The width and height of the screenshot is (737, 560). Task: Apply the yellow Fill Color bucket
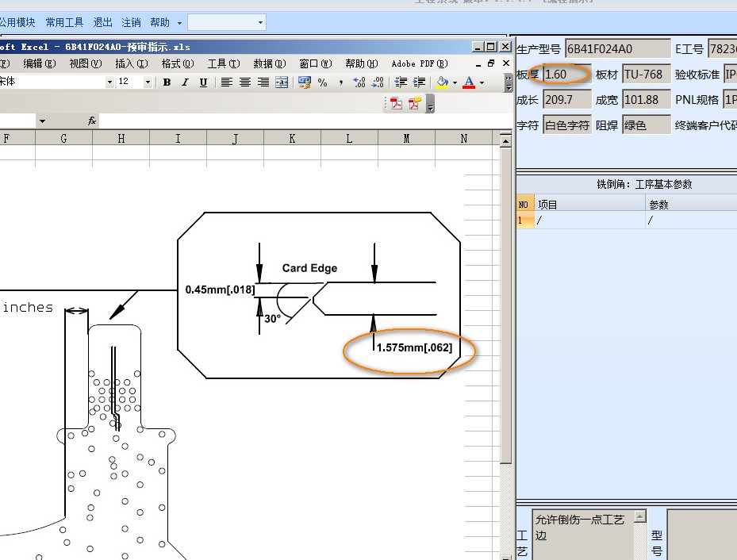(443, 82)
